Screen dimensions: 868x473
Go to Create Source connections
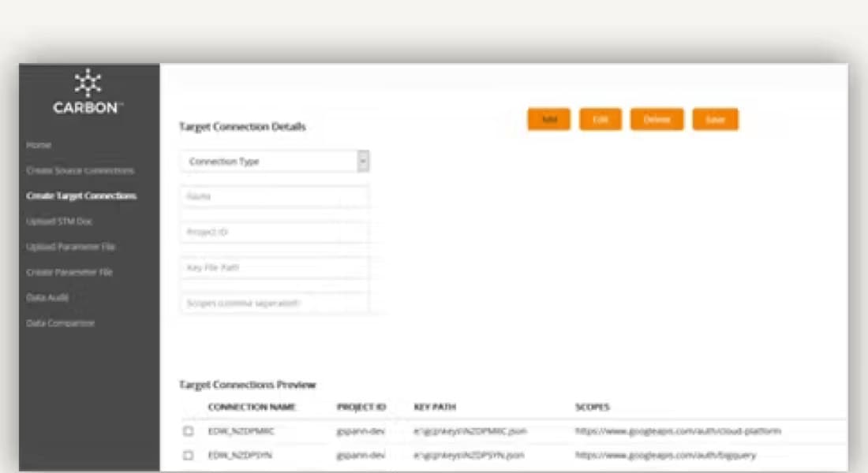click(x=80, y=170)
